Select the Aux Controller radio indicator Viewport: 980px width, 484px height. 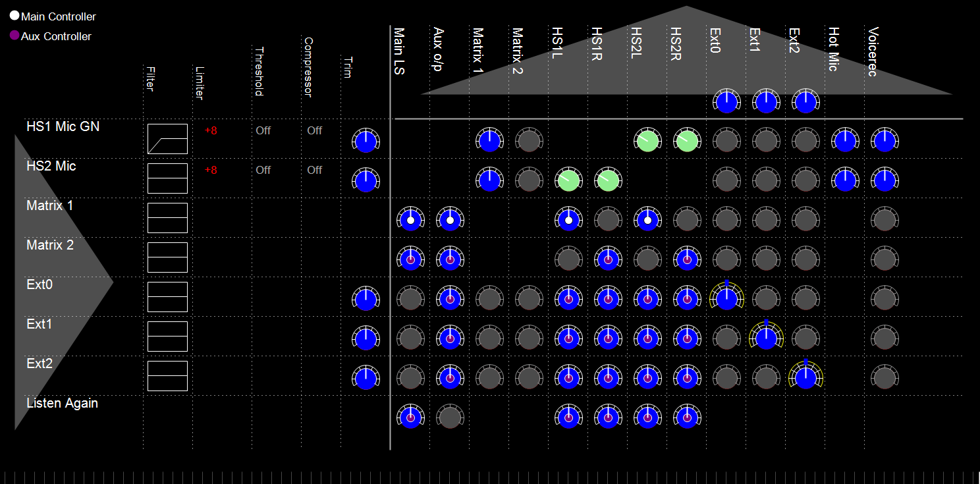[x=14, y=36]
